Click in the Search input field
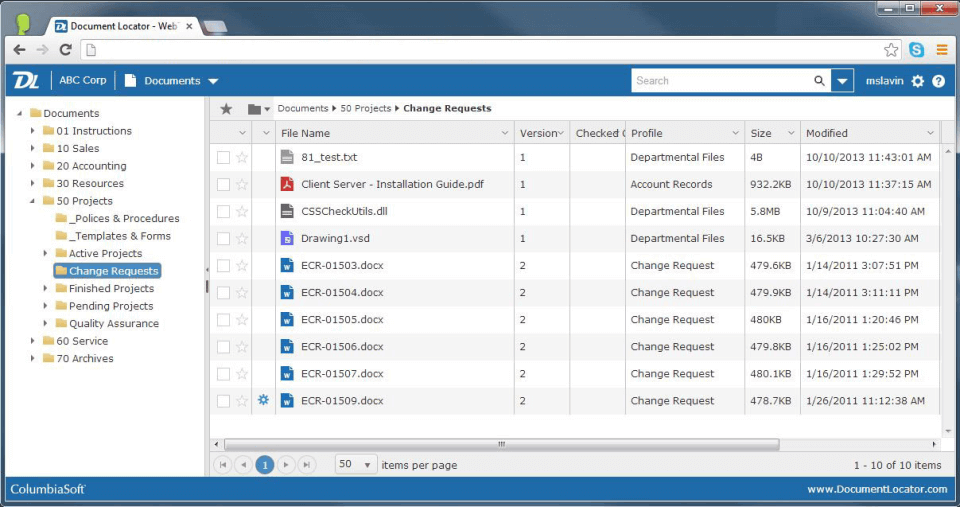960x507 pixels. [720, 81]
